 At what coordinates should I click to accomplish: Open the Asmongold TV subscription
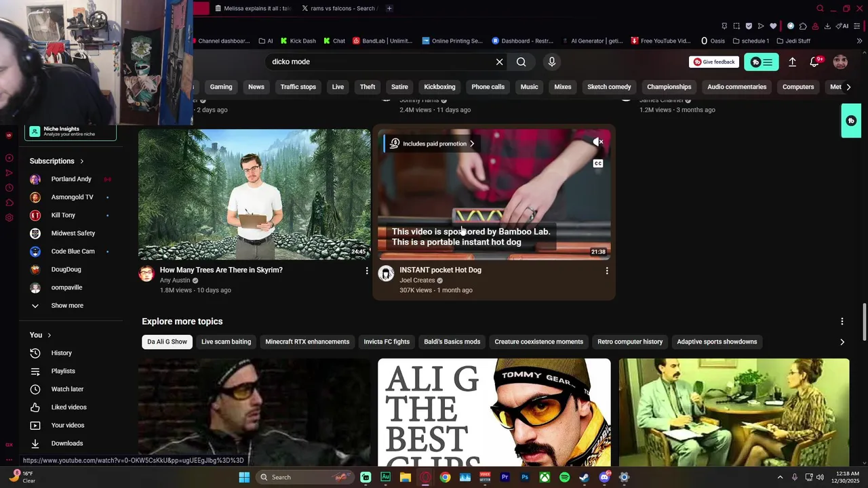pos(72,197)
